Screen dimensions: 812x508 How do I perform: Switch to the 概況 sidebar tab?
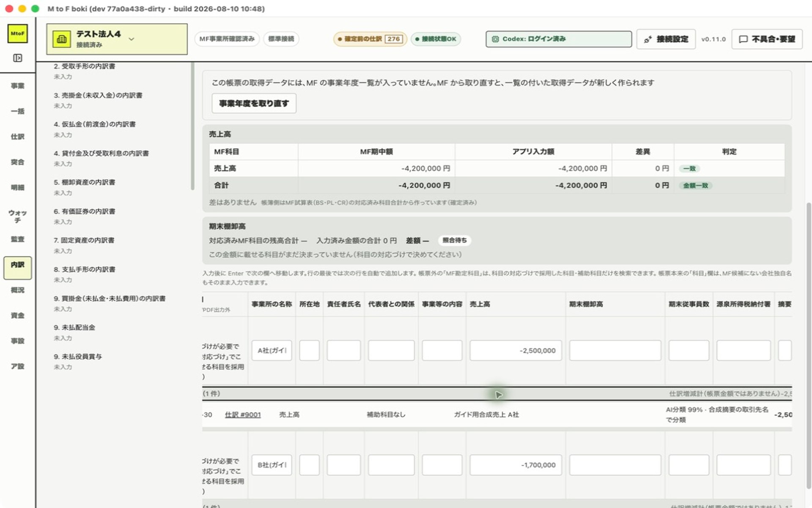(17, 290)
